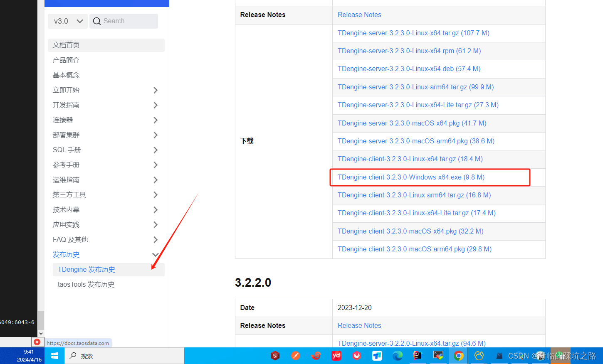Open 基本概念 in the sidebar

point(66,75)
